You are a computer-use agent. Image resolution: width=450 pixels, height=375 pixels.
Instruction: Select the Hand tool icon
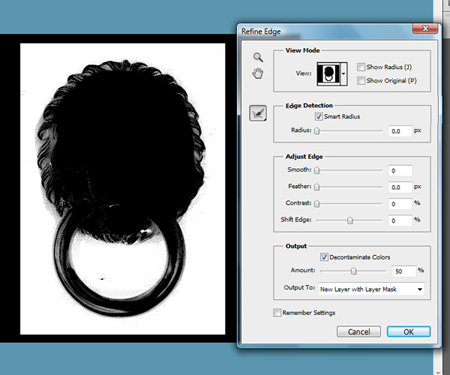point(258,73)
